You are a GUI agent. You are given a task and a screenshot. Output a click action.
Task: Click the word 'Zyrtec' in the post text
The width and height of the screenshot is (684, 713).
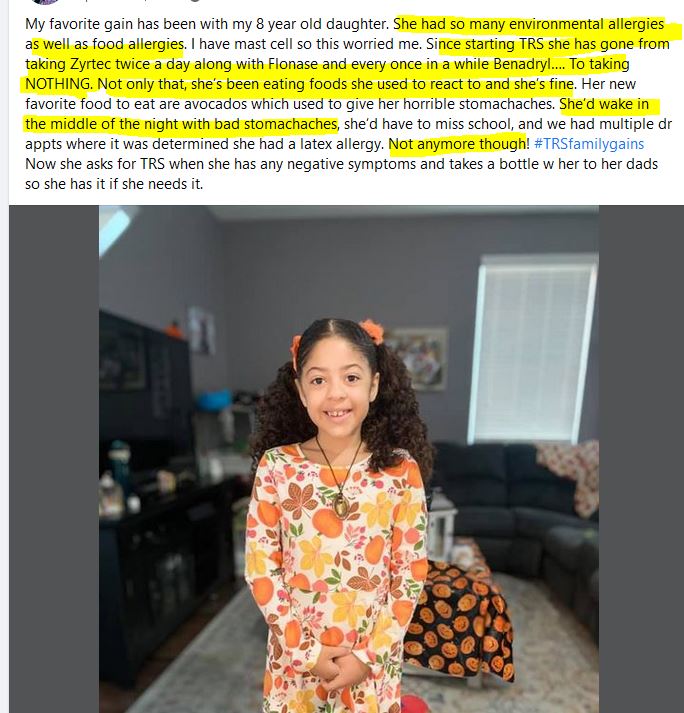(91, 64)
